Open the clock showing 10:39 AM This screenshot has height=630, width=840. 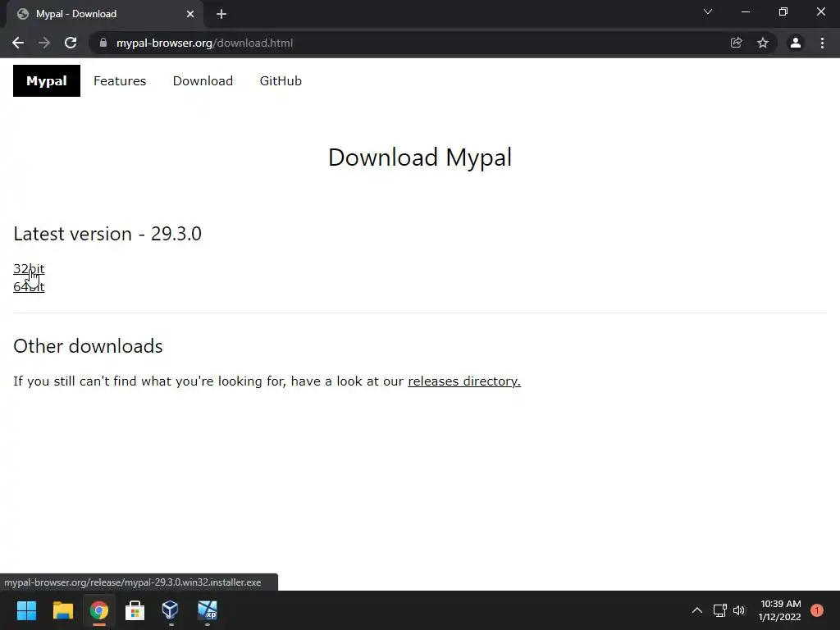(780, 610)
